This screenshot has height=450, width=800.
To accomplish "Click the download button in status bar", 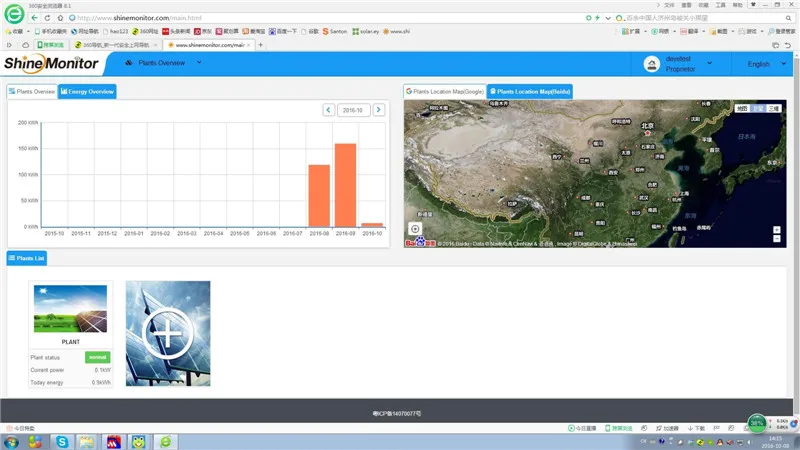I will click(x=696, y=428).
